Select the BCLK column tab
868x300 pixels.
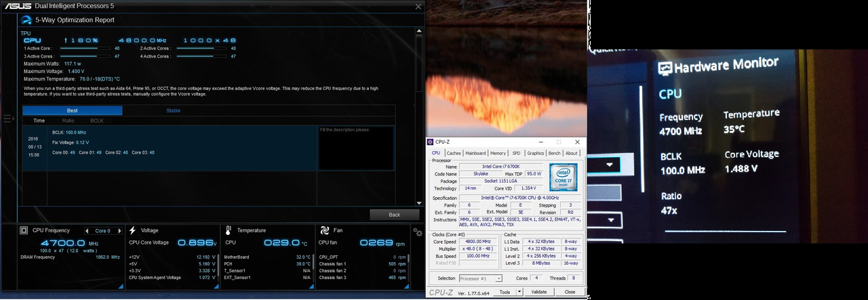coord(97,121)
